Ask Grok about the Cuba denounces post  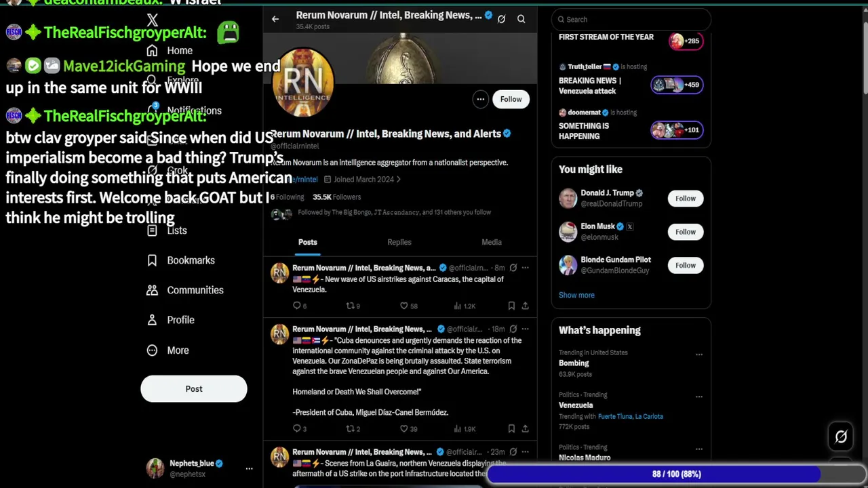click(513, 329)
